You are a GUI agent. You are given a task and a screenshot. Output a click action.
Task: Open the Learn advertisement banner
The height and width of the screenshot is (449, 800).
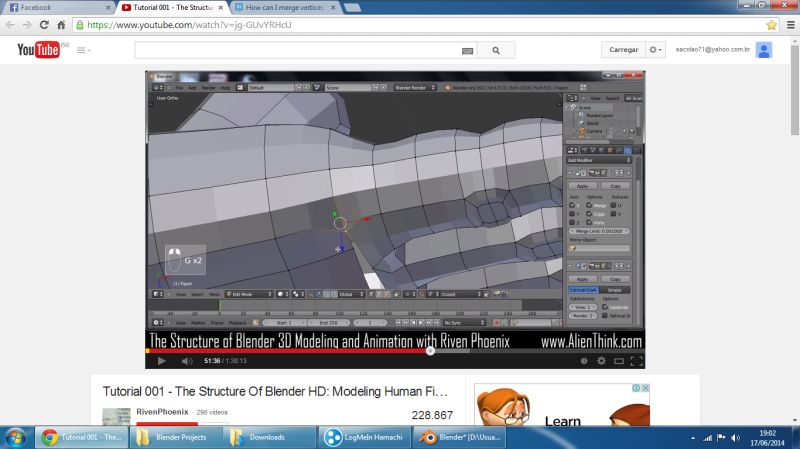point(562,405)
